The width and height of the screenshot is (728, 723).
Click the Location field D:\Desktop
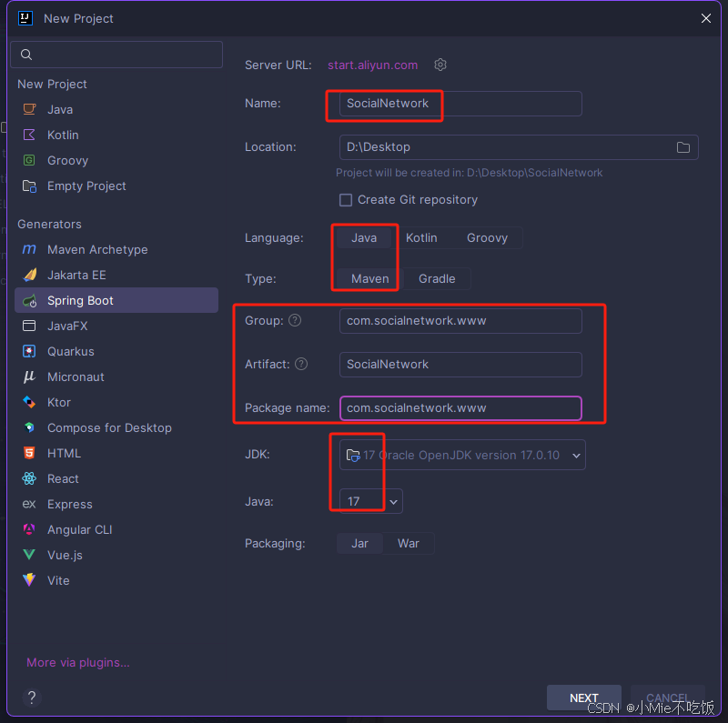(x=519, y=147)
